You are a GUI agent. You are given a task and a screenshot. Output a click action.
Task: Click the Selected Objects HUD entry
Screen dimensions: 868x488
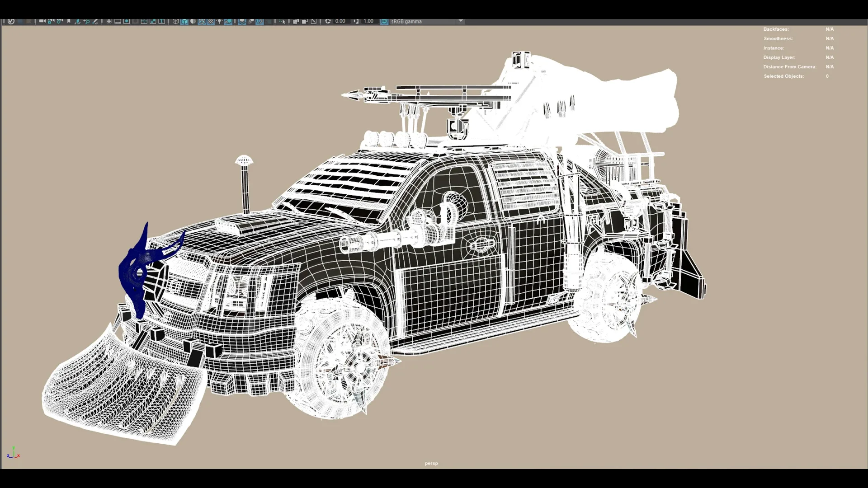point(783,76)
